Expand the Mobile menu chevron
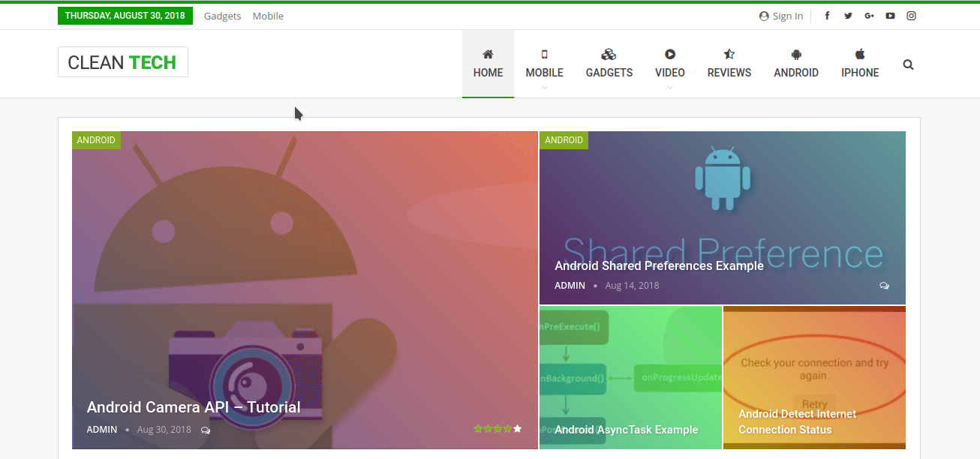This screenshot has width=980, height=459. (545, 87)
